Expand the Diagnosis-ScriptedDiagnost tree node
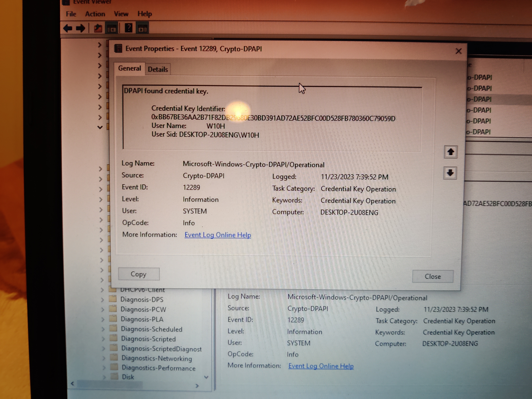 (103, 349)
